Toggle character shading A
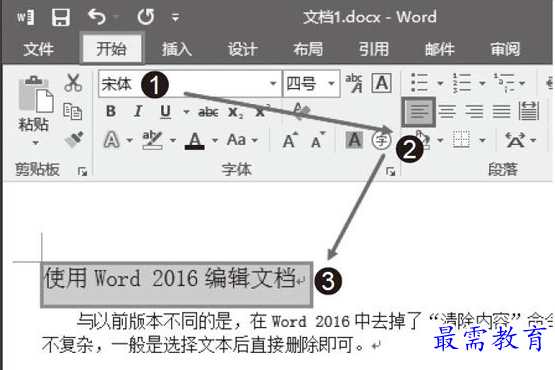Viewport: 555px width, 370px height. tap(354, 140)
